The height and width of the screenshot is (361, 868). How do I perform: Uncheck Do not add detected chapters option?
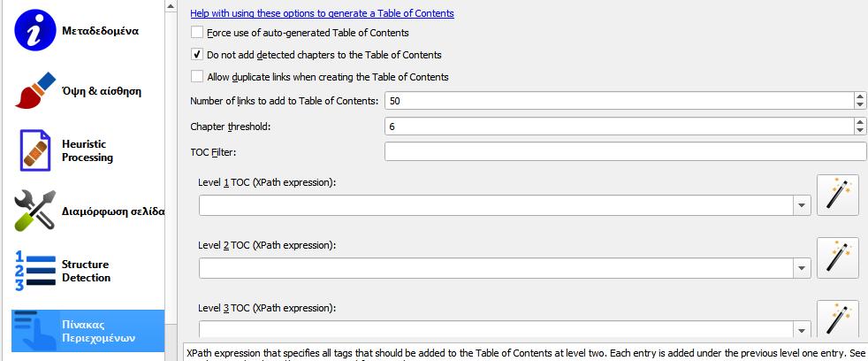pos(196,54)
